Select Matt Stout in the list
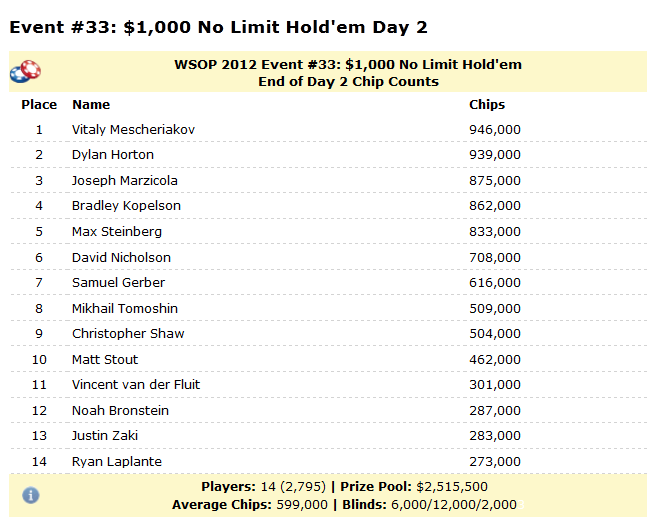652x530 pixels. pyautogui.click(x=105, y=360)
